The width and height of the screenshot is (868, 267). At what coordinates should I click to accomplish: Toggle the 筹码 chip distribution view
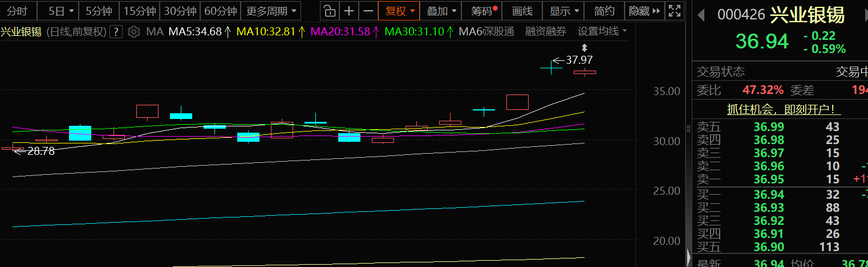pos(484,11)
